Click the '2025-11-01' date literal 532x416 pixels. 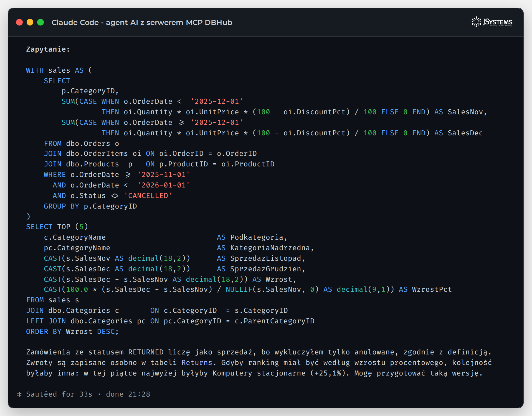[x=164, y=174]
